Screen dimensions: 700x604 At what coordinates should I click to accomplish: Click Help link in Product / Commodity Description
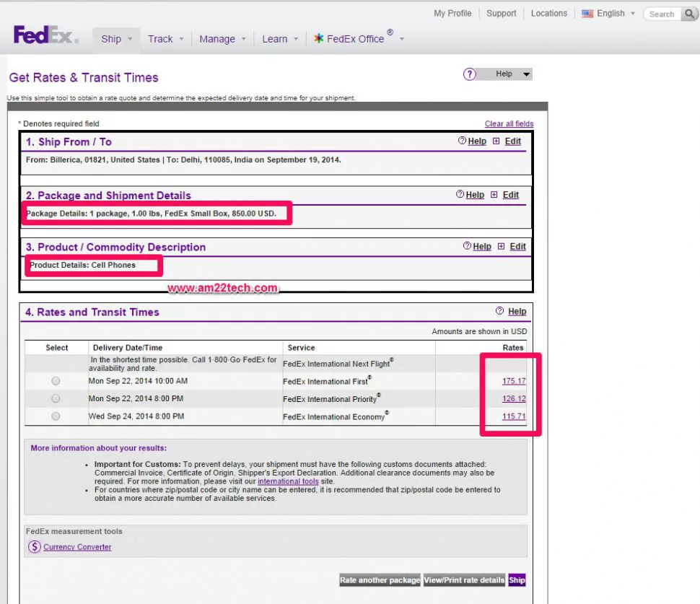tap(481, 246)
